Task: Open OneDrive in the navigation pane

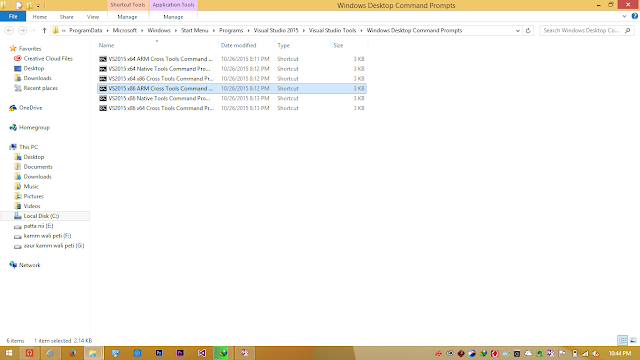Action: [x=30, y=108]
